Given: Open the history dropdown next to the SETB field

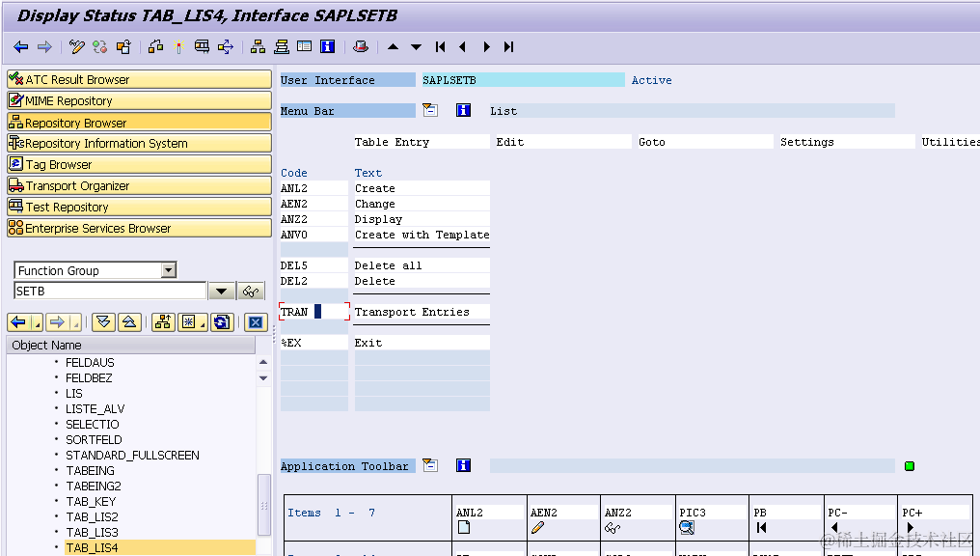Looking at the screenshot, I should click(221, 292).
